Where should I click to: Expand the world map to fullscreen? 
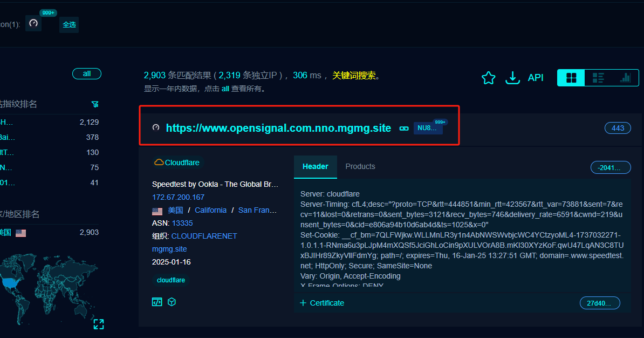pyautogui.click(x=99, y=324)
